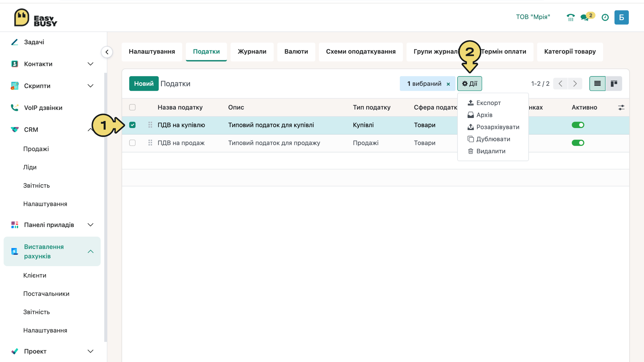
Task: Open the Дії actions dropdown
Action: (x=470, y=83)
